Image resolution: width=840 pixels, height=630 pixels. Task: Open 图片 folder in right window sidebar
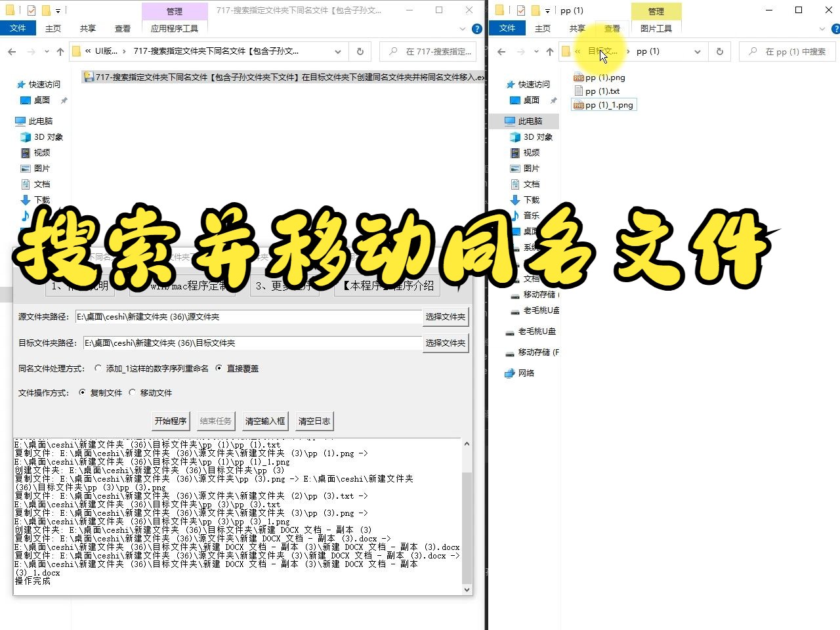pyautogui.click(x=525, y=168)
